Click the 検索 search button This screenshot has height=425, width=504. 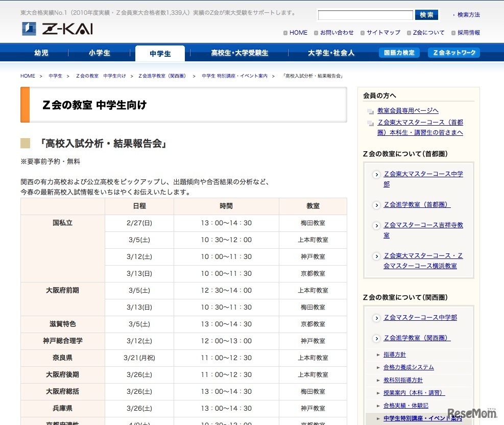click(x=427, y=15)
